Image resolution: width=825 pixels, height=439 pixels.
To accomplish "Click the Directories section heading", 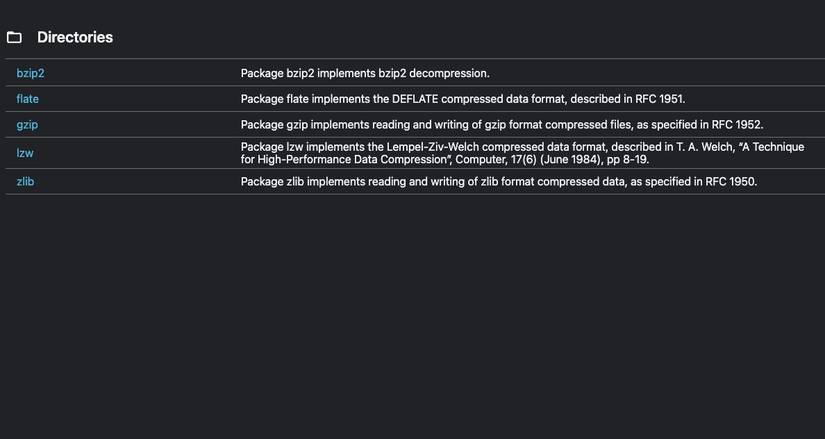I will 75,38.
